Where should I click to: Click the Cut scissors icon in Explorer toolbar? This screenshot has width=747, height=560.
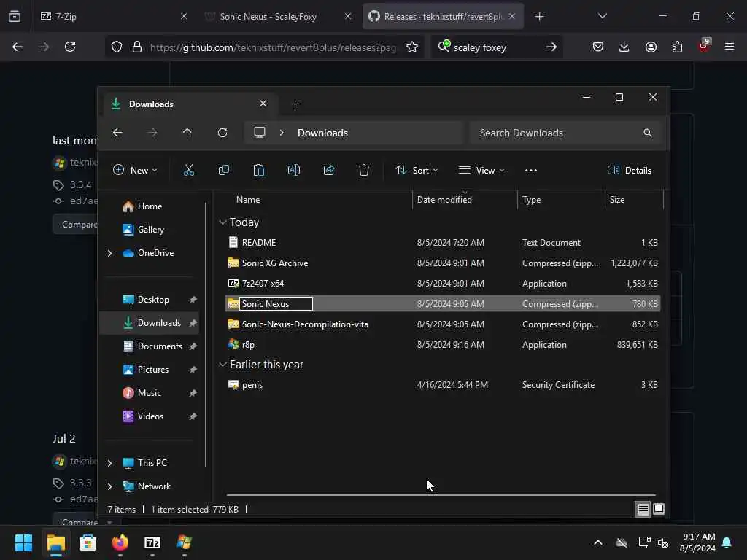[x=189, y=170]
